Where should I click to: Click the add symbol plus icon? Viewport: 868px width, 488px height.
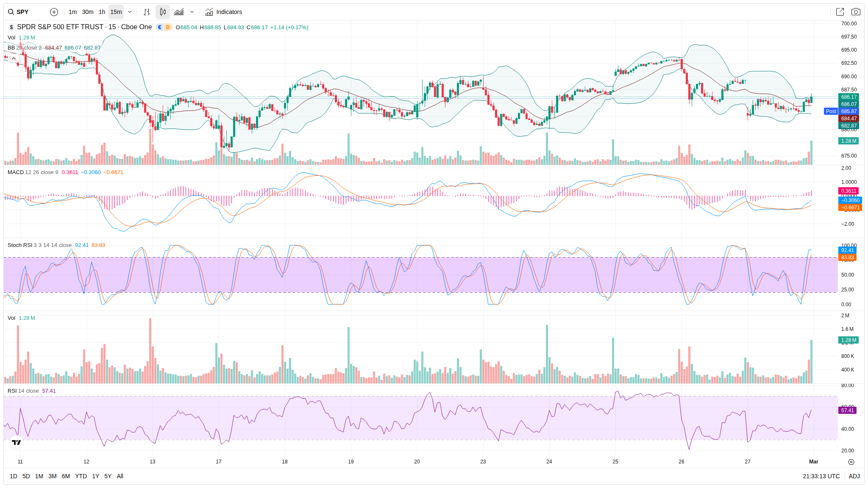tap(54, 12)
